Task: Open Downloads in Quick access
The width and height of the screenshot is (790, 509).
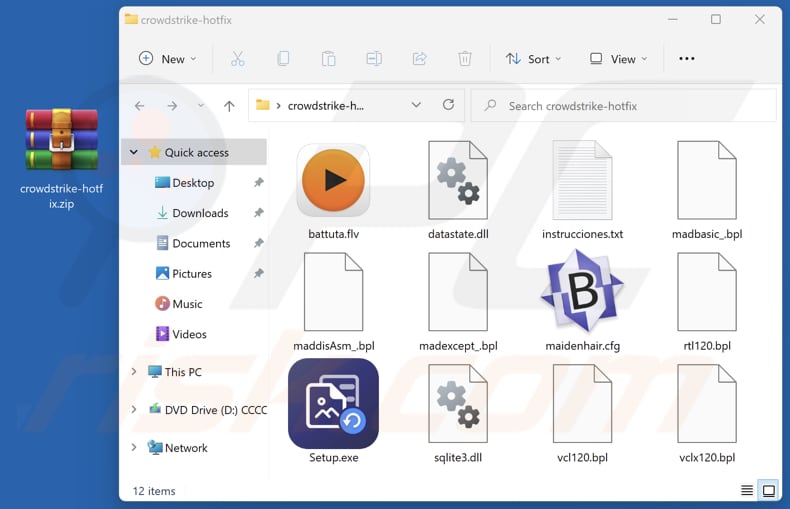Action: click(x=200, y=213)
